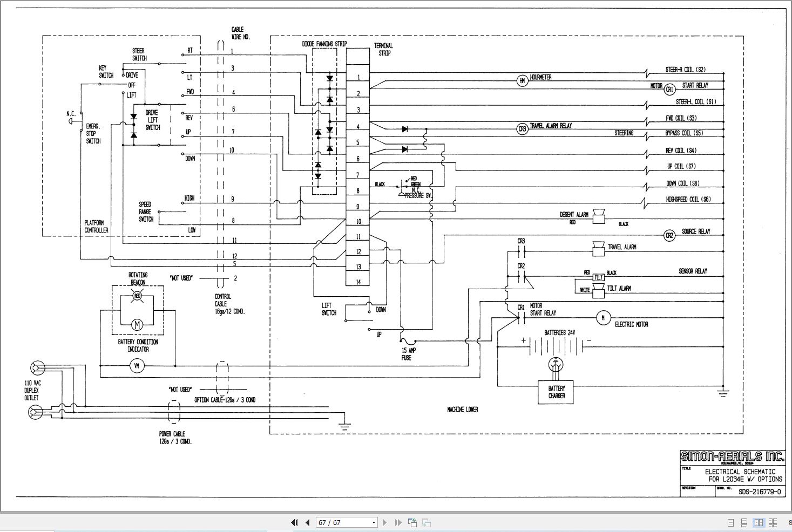The image size is (792, 532).
Task: Click the TRAVEL ALARM RELAY label
Action: click(x=550, y=126)
